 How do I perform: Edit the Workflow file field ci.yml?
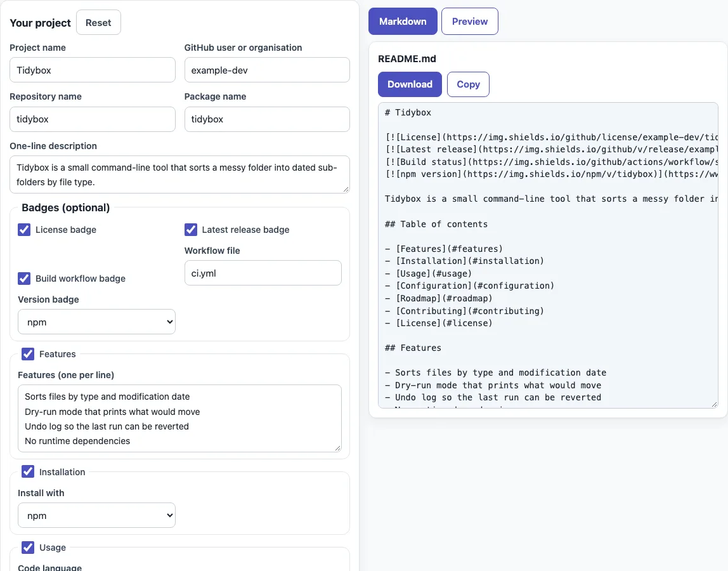pos(263,273)
